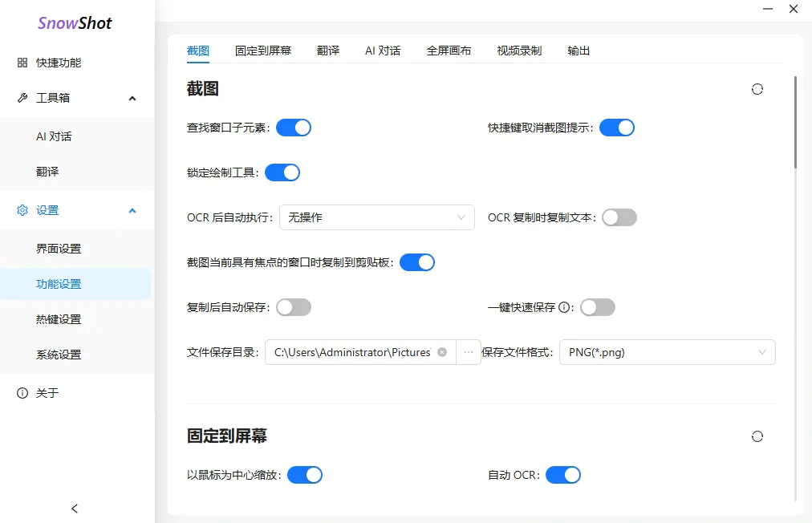812x523 pixels.
Task: Reset 固定到屏幕 settings with refresh icon
Action: point(757,436)
